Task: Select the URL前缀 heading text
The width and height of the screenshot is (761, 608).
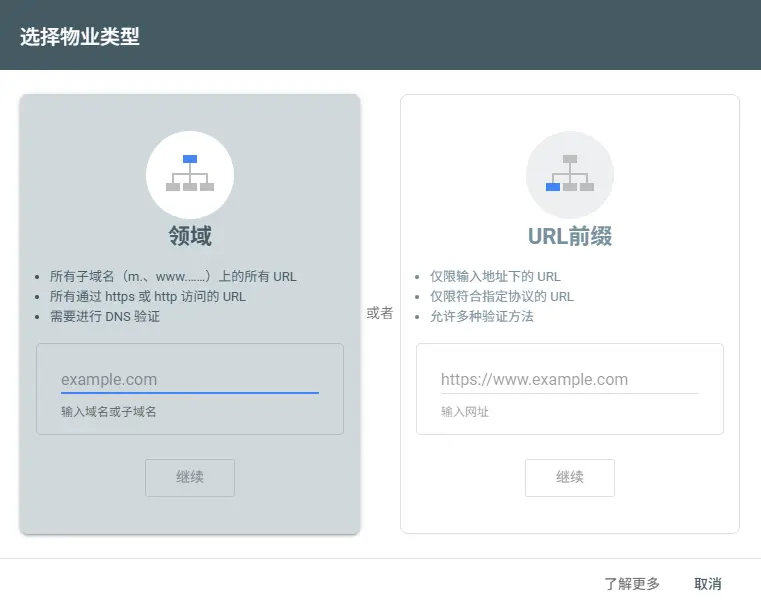Action: point(570,236)
